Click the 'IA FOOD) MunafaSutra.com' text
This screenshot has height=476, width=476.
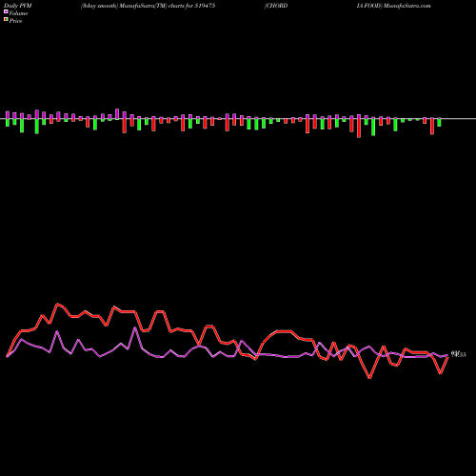393,6
